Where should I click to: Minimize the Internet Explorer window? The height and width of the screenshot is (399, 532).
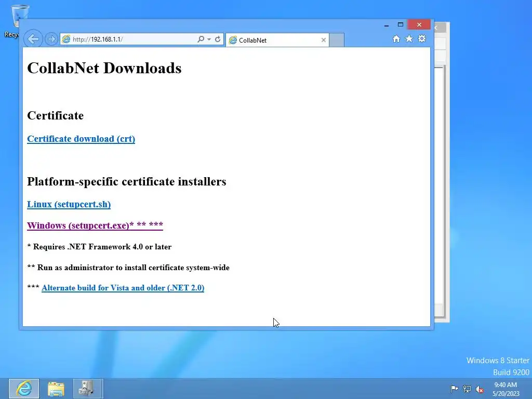tap(387, 25)
